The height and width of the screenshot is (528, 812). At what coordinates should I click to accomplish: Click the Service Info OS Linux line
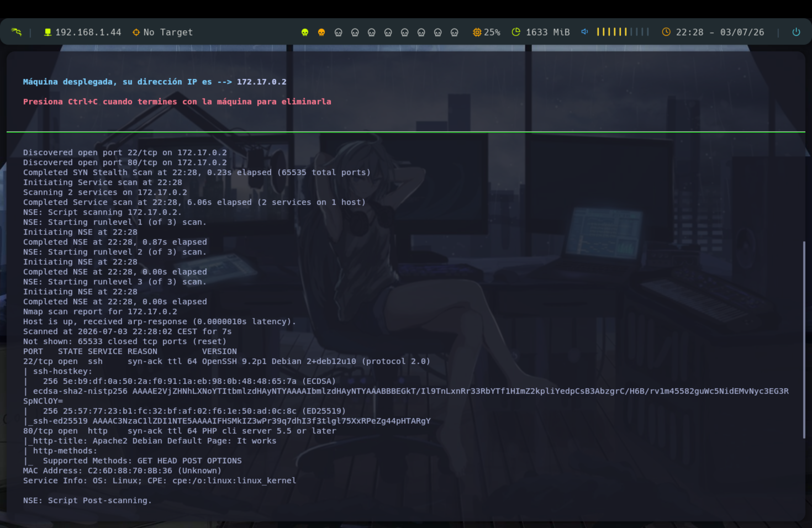160,481
